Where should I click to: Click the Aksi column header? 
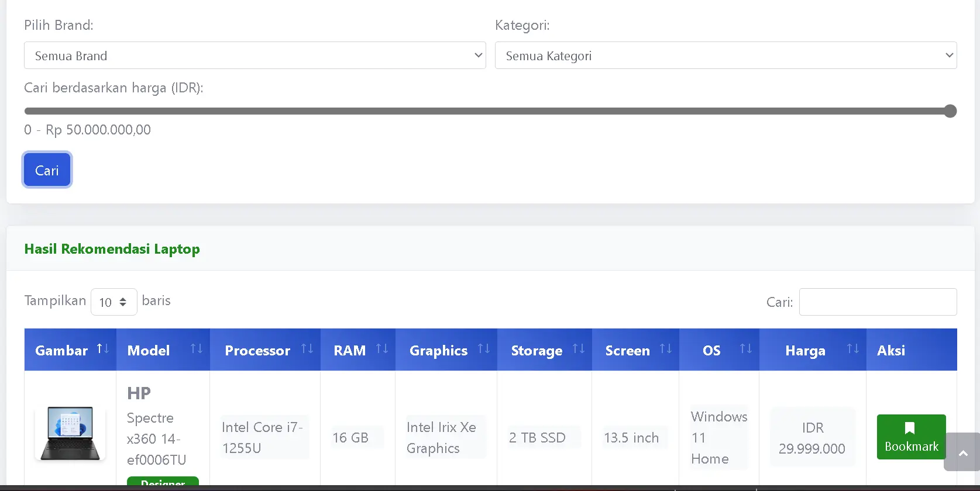pyautogui.click(x=891, y=350)
